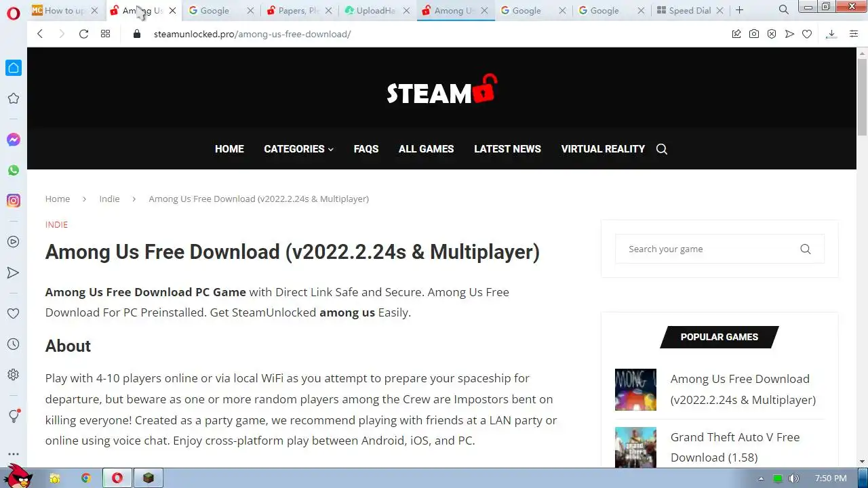Open the start page grid icon
The image size is (868, 488).
tap(105, 34)
